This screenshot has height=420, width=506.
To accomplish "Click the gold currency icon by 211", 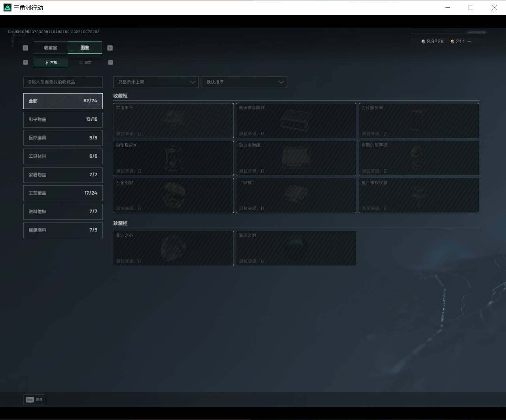I will click(453, 41).
